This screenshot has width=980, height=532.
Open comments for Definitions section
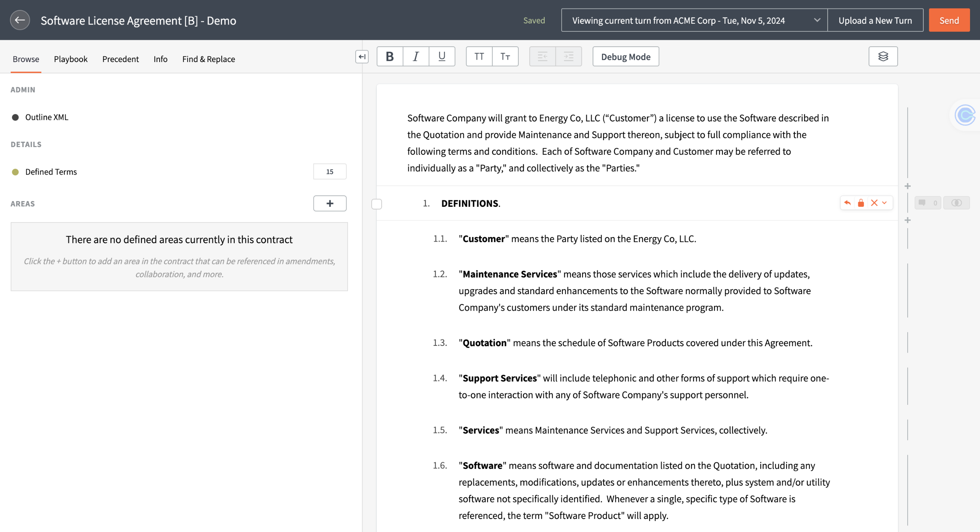[x=927, y=203]
